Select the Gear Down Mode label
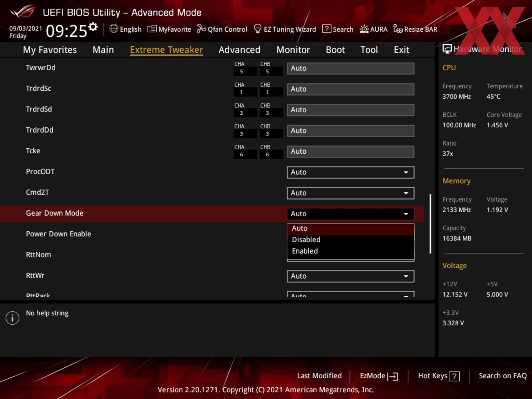532x399 pixels. (54, 213)
